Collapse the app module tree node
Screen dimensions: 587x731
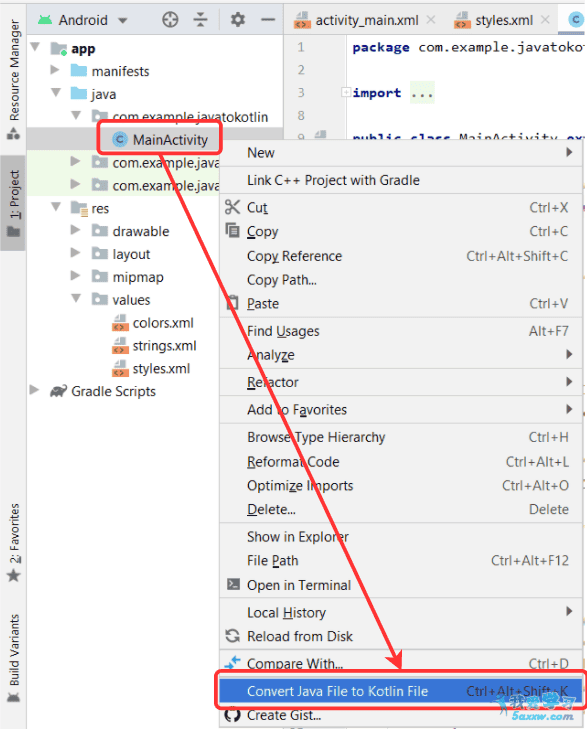click(x=35, y=47)
